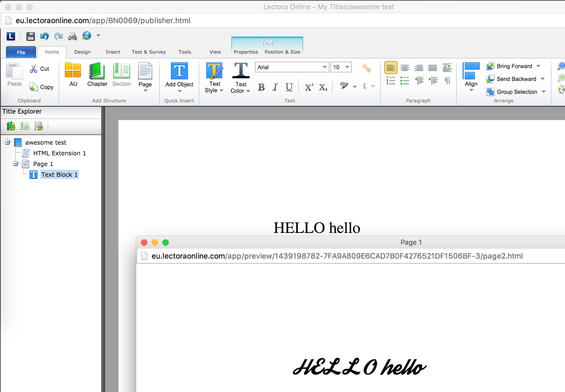Click Send Backward button

click(x=511, y=79)
